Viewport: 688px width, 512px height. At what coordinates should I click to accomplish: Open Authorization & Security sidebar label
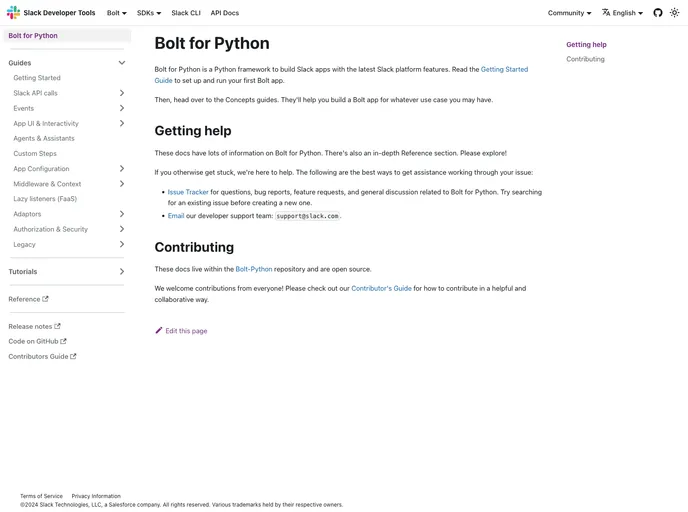50,229
